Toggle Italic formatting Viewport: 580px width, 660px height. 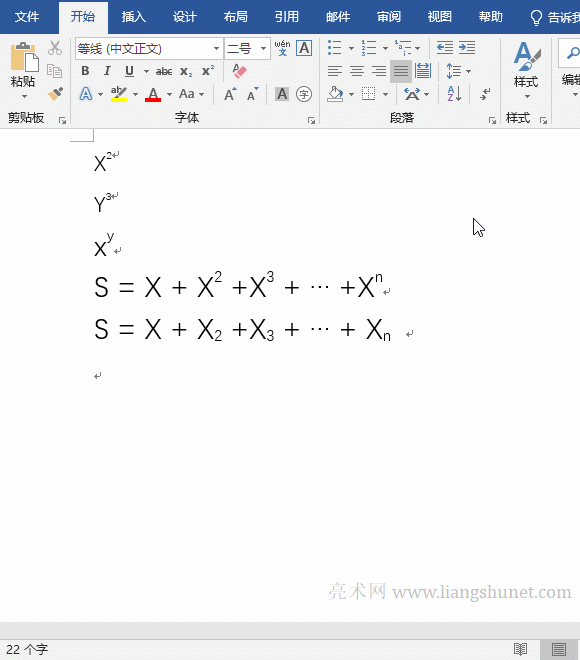pyautogui.click(x=107, y=71)
